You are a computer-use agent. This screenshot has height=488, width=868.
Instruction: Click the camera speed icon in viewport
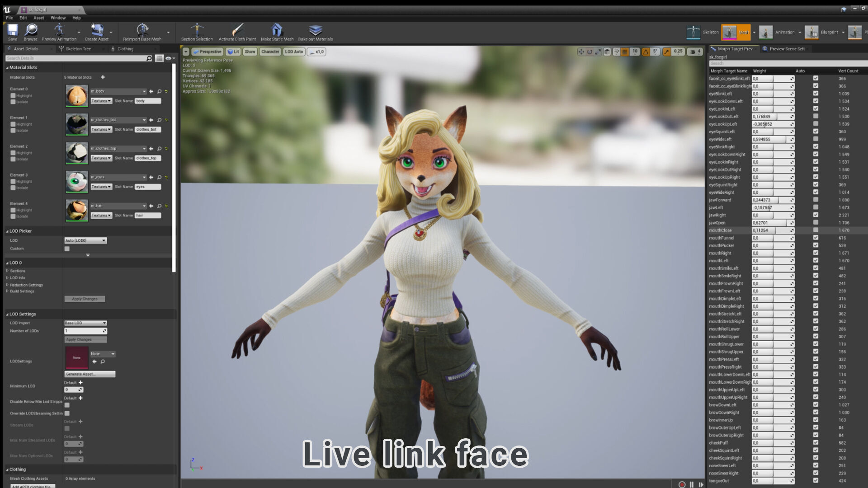click(692, 52)
